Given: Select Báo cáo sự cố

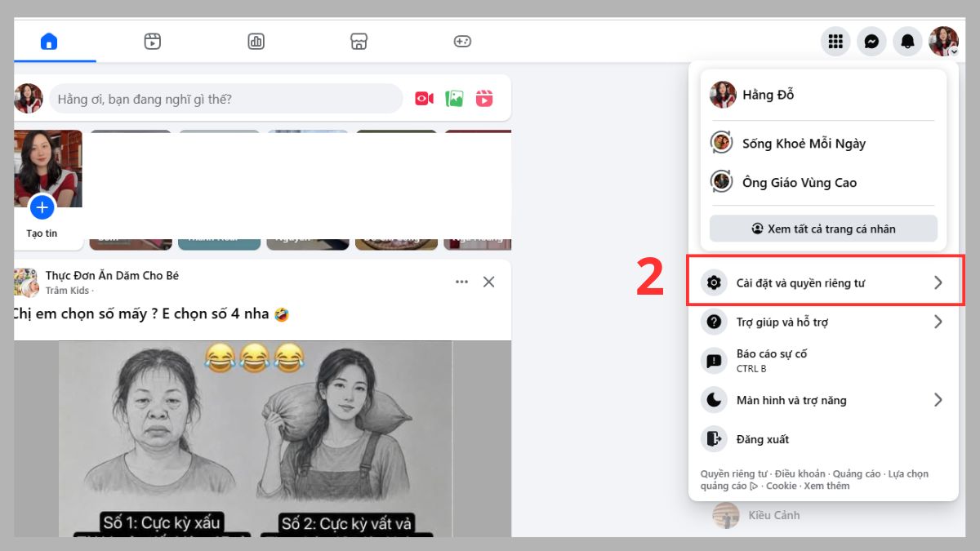Looking at the screenshot, I should click(823, 361).
